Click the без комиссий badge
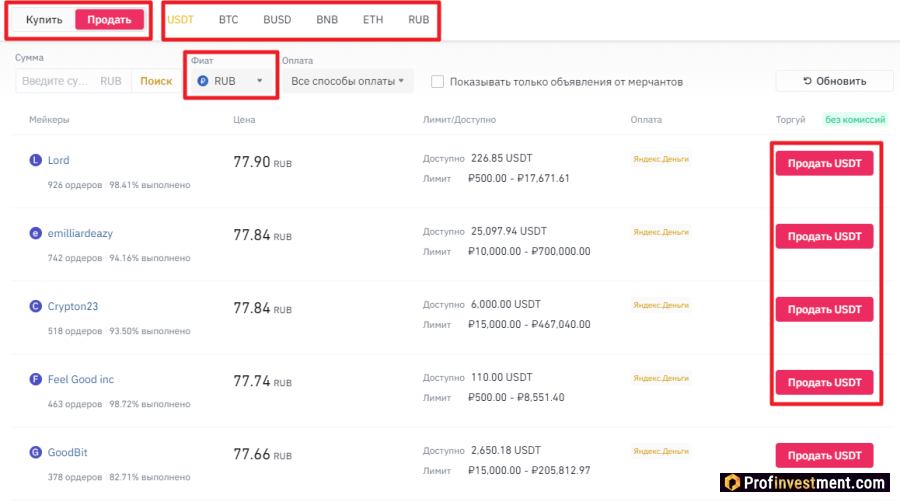The height and width of the screenshot is (502, 900). (x=855, y=119)
